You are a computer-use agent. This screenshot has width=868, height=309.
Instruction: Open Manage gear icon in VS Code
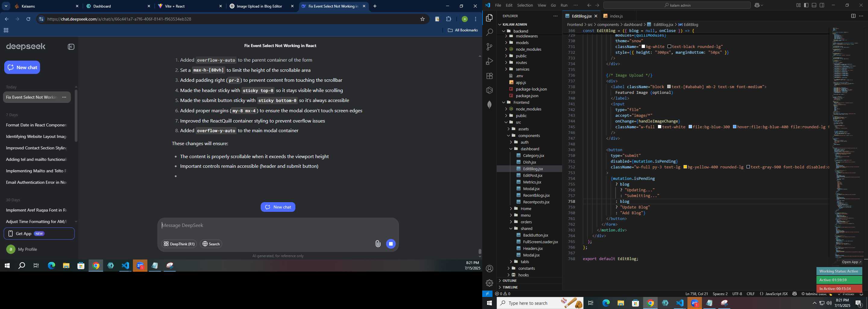[489, 283]
